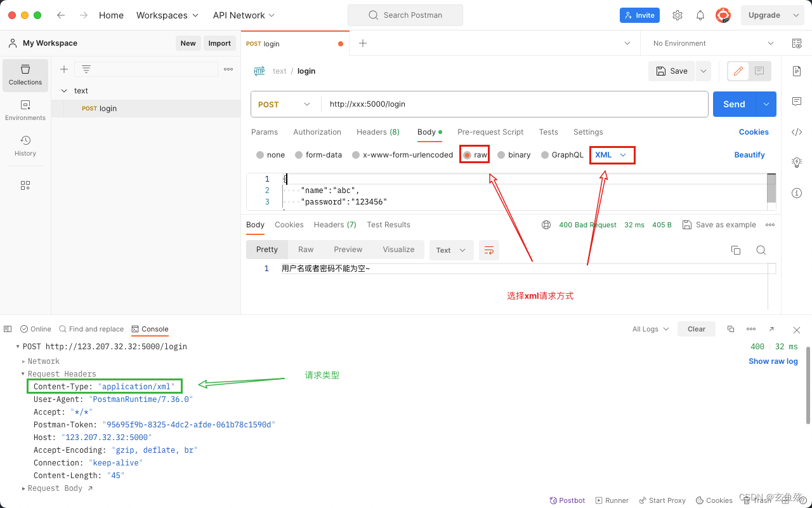Open request info icon in right sidebar
The width and height of the screenshot is (812, 508).
[797, 193]
